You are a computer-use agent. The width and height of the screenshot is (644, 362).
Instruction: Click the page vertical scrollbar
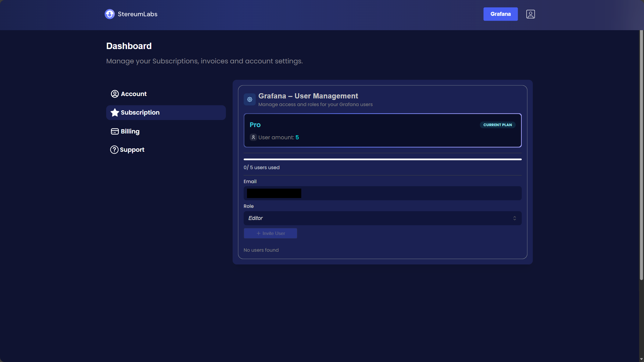(641, 155)
